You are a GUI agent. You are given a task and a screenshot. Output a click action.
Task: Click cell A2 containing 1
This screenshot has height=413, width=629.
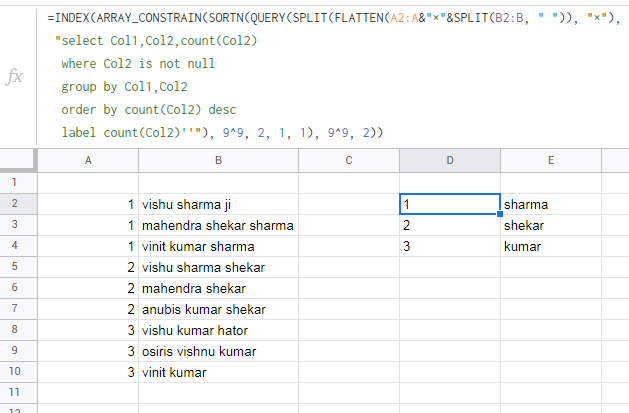click(x=88, y=204)
